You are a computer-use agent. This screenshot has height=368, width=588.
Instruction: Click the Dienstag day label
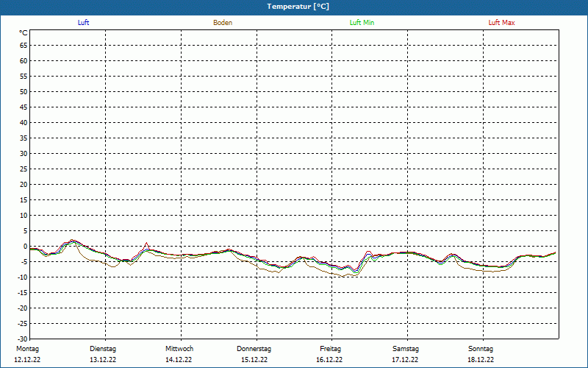[103, 349]
